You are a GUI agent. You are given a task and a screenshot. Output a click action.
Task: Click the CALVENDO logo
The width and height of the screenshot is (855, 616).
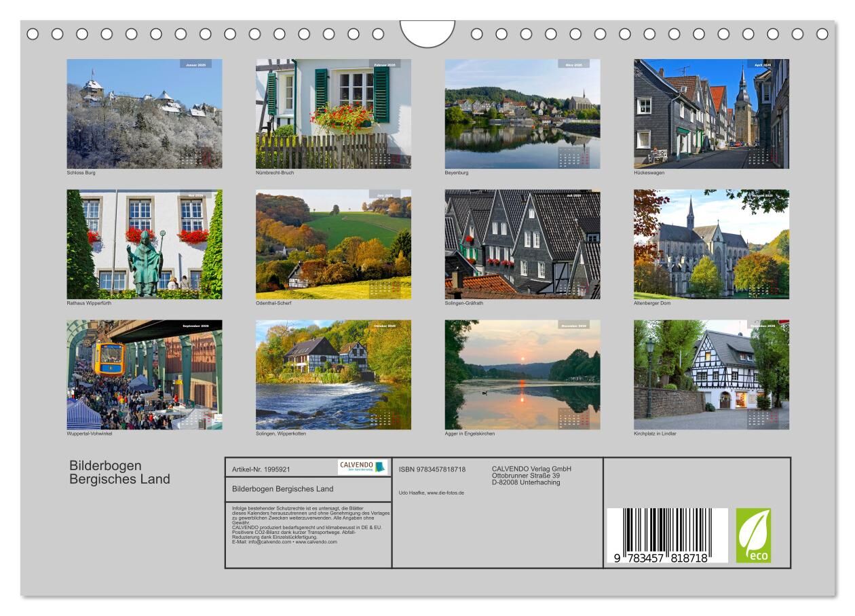[362, 467]
